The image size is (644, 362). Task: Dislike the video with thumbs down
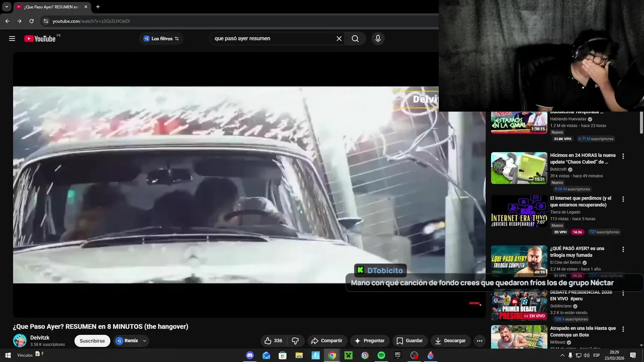(x=295, y=341)
